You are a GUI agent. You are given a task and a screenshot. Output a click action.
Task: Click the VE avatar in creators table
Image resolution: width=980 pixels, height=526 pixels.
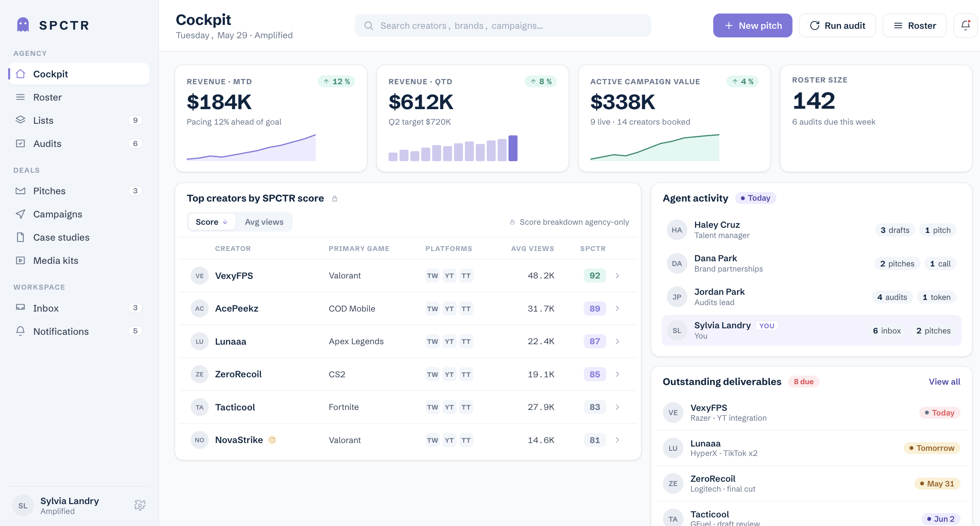199,276
